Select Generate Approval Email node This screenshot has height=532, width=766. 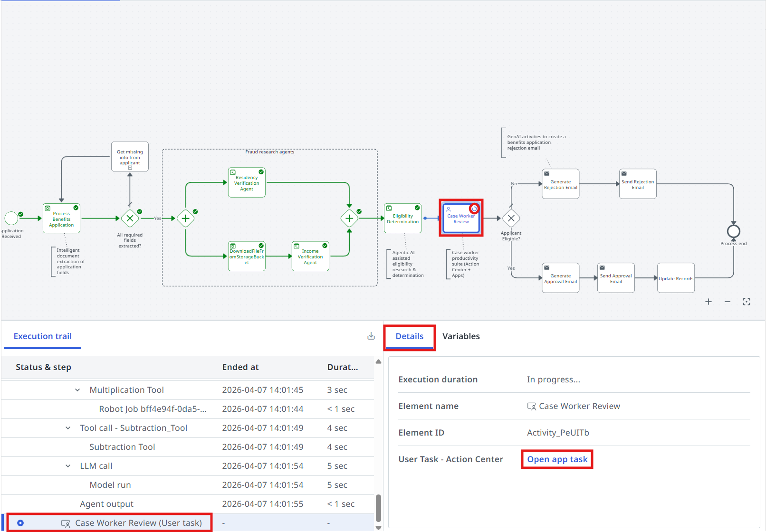click(x=561, y=278)
